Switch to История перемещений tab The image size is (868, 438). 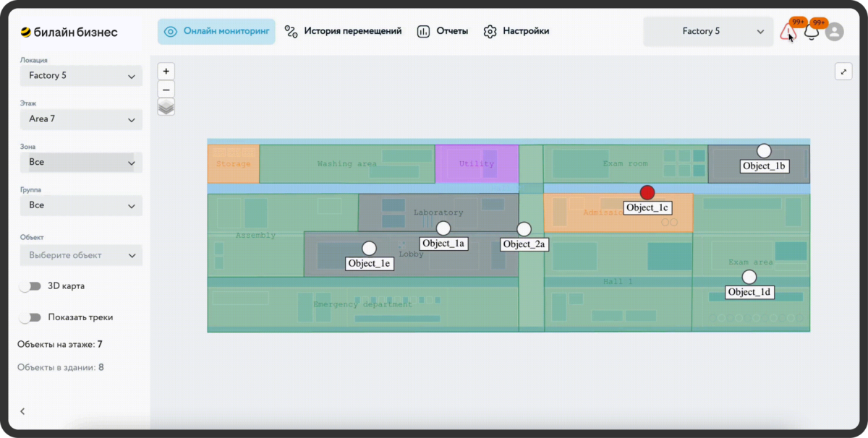[x=343, y=32]
